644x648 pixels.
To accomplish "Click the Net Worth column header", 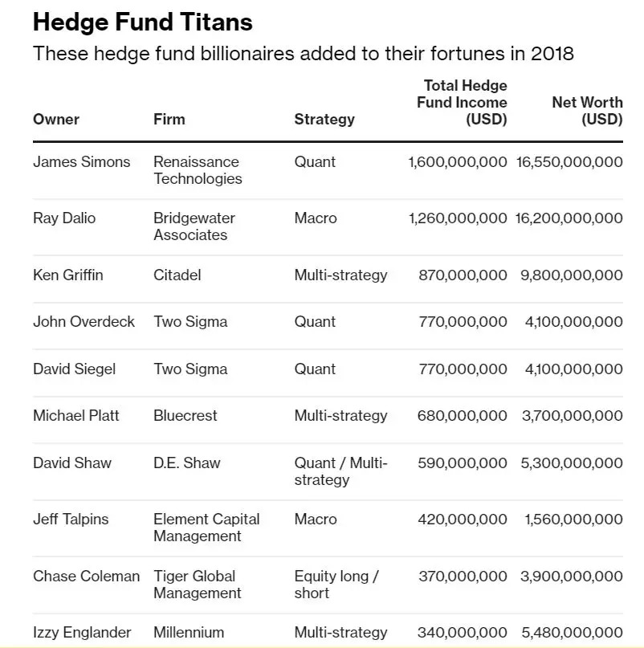I will coord(587,111).
